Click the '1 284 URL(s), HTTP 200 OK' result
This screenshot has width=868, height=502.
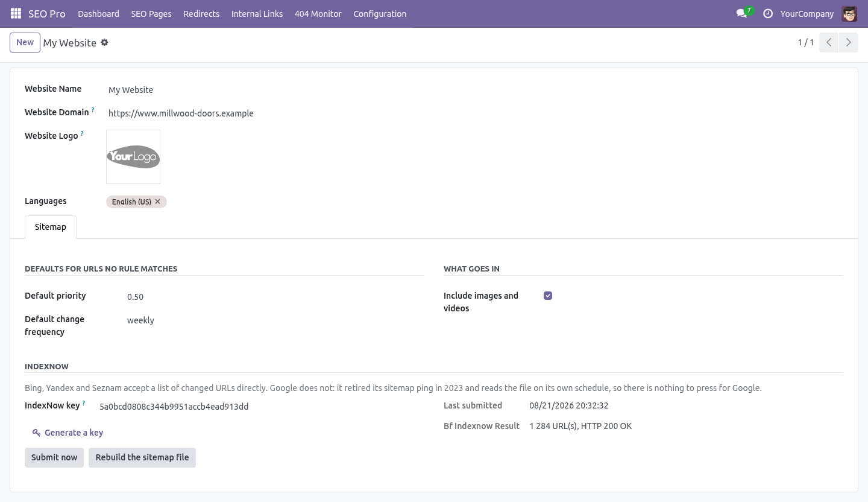coord(581,426)
